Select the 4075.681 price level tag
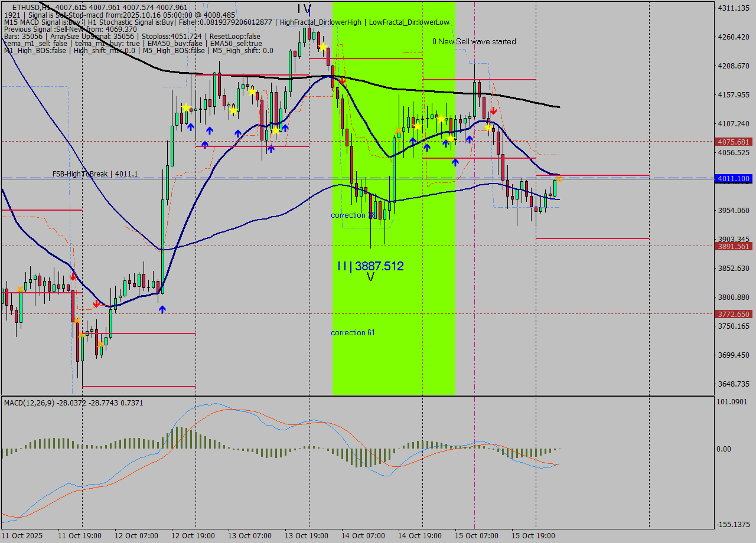Screen dimensions: 756x543 pos(732,142)
